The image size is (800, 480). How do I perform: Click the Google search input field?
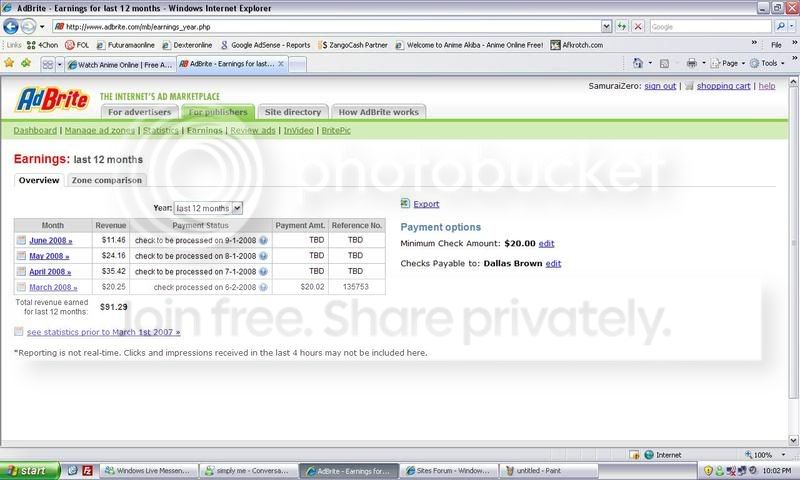click(x=710, y=27)
